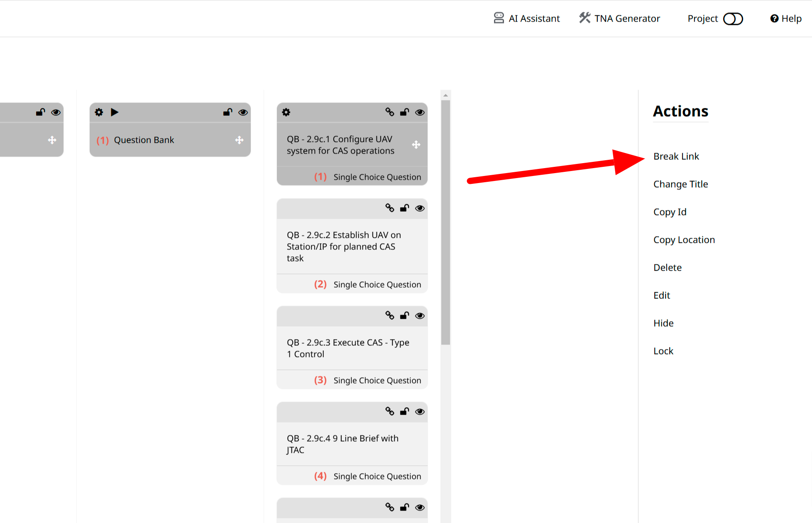This screenshot has width=812, height=523.
Task: Toggle the Project switch
Action: coord(733,19)
